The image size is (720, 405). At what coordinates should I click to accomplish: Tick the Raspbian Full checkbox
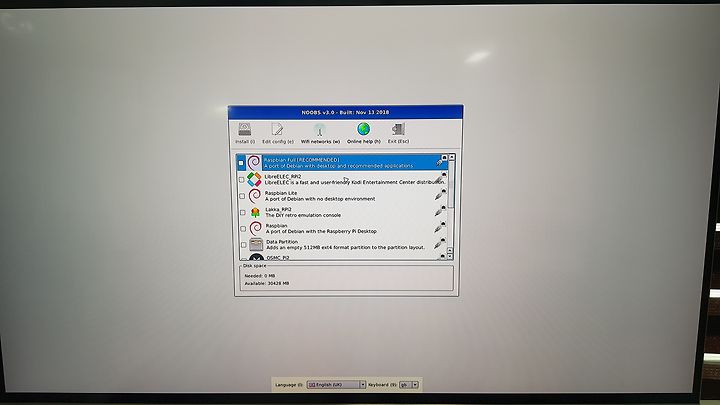[x=241, y=163]
